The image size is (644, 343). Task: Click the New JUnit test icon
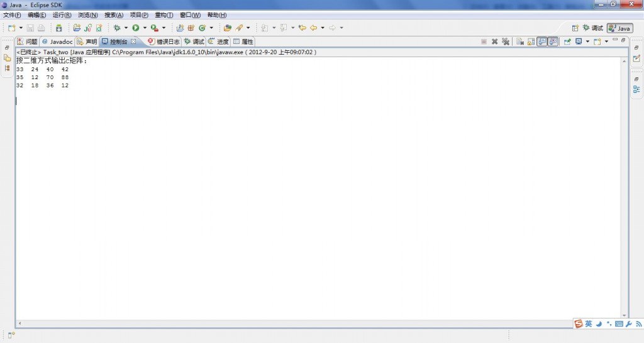click(x=88, y=28)
